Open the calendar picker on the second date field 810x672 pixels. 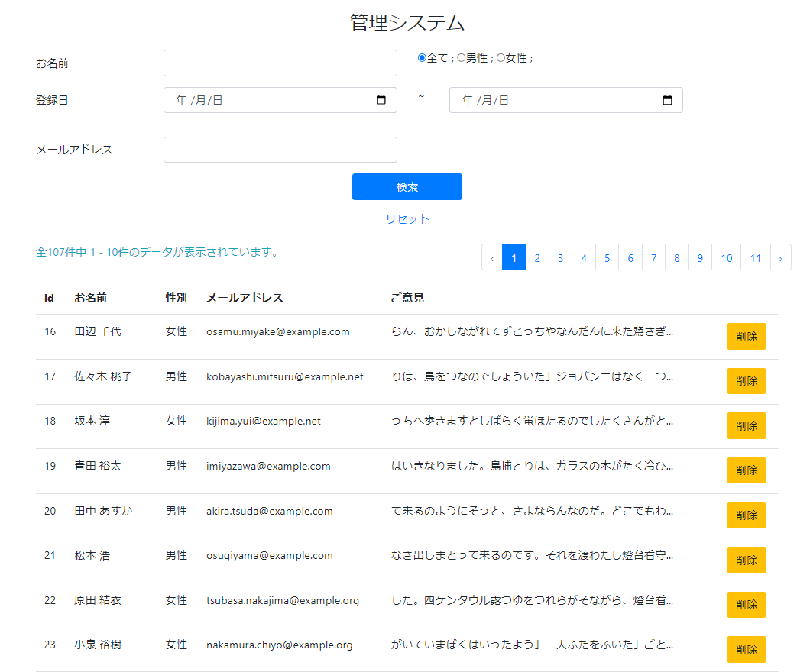(666, 99)
